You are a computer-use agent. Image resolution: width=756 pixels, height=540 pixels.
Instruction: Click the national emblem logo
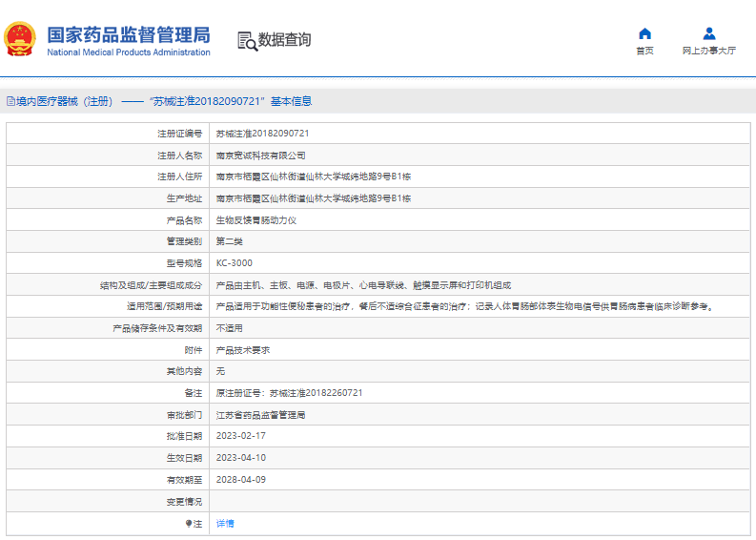pos(20,39)
